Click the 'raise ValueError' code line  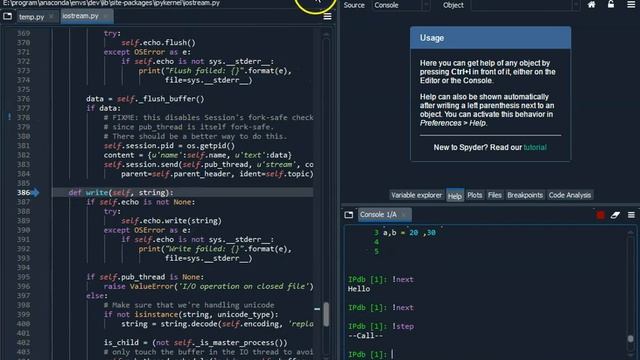point(208,287)
